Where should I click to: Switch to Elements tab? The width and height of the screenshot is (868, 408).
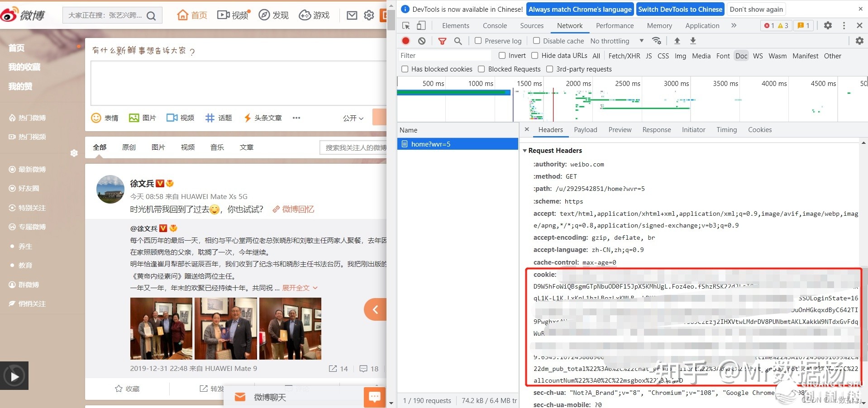(455, 26)
